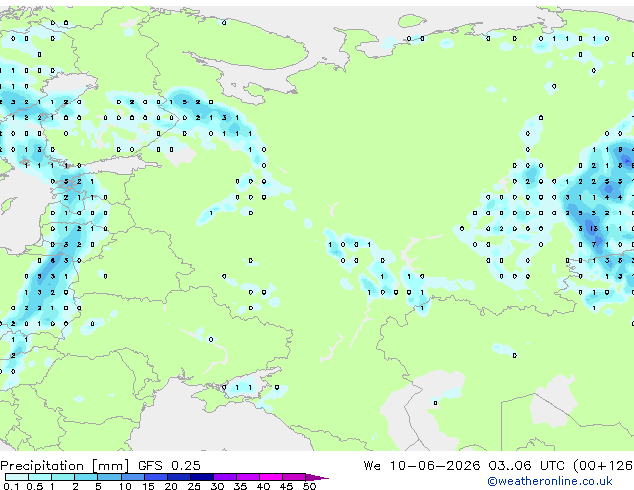Select the 40–45 mm magenta legend swatch
The width and height of the screenshot is (634, 490).
271,477
